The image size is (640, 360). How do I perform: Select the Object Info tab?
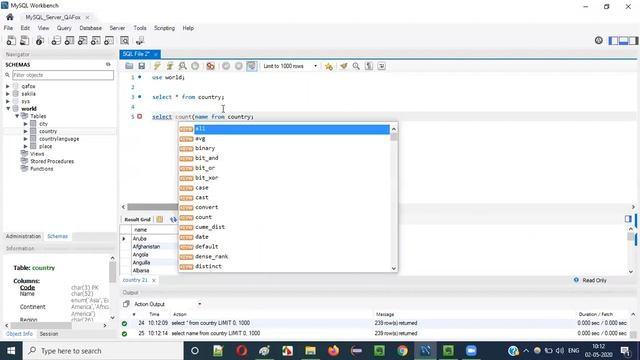point(19,334)
